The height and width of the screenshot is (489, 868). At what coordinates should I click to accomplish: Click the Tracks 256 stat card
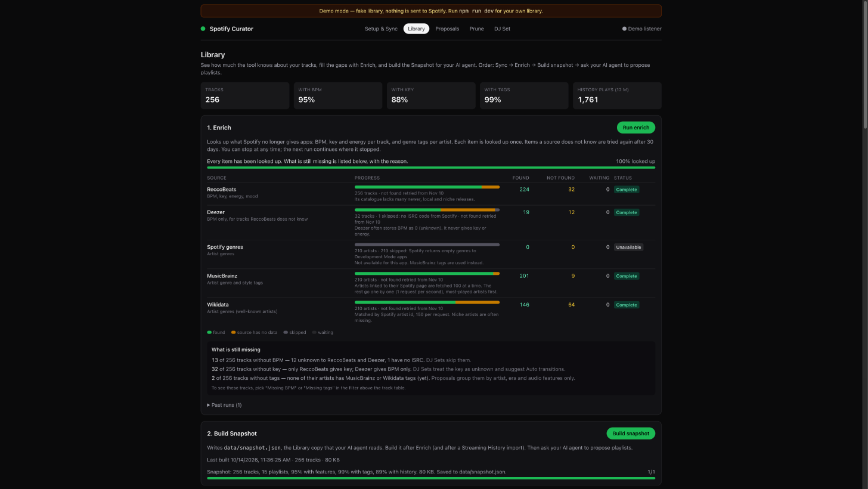click(245, 95)
